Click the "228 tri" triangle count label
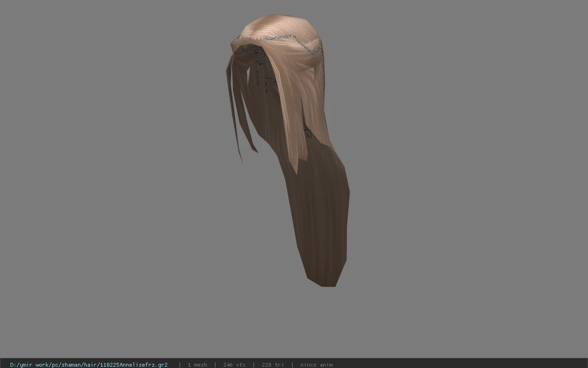 [x=272, y=365]
